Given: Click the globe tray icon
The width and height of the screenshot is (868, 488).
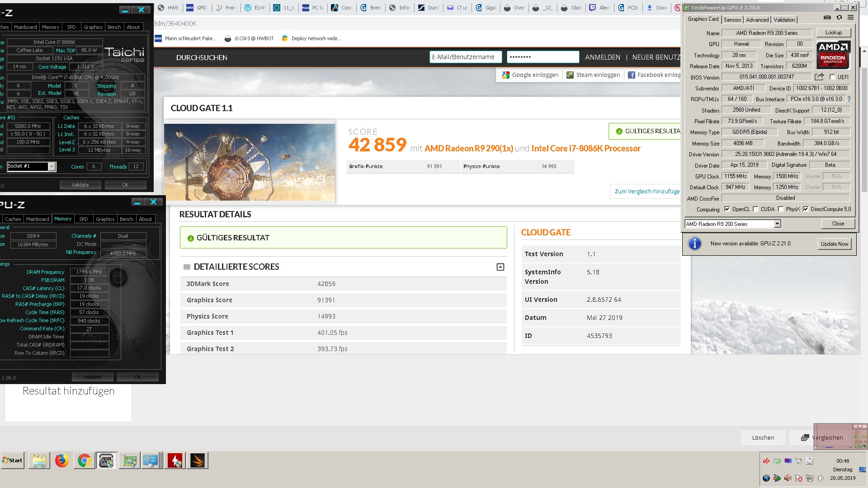Looking at the screenshot, I should pos(766,478).
